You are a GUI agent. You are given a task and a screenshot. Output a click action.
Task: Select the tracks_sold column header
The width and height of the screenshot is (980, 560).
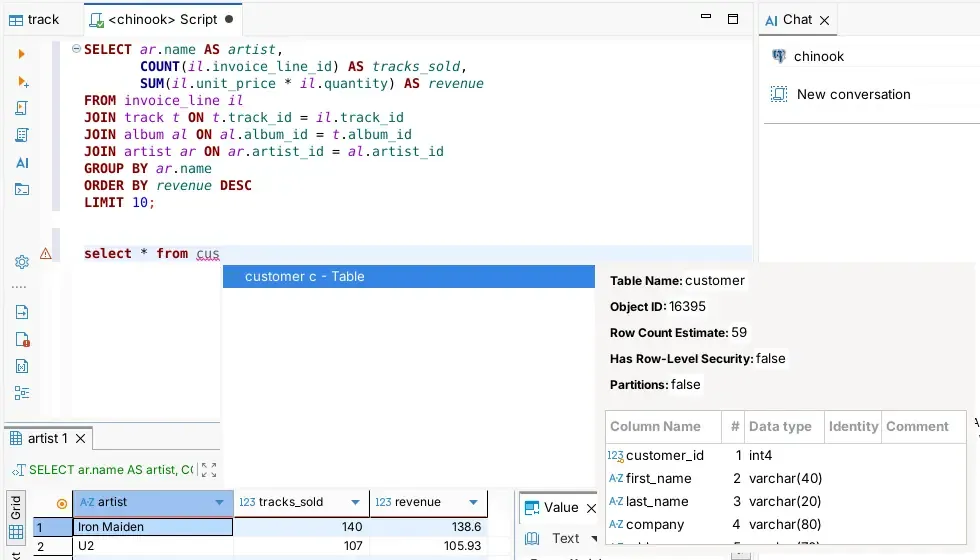pos(301,502)
